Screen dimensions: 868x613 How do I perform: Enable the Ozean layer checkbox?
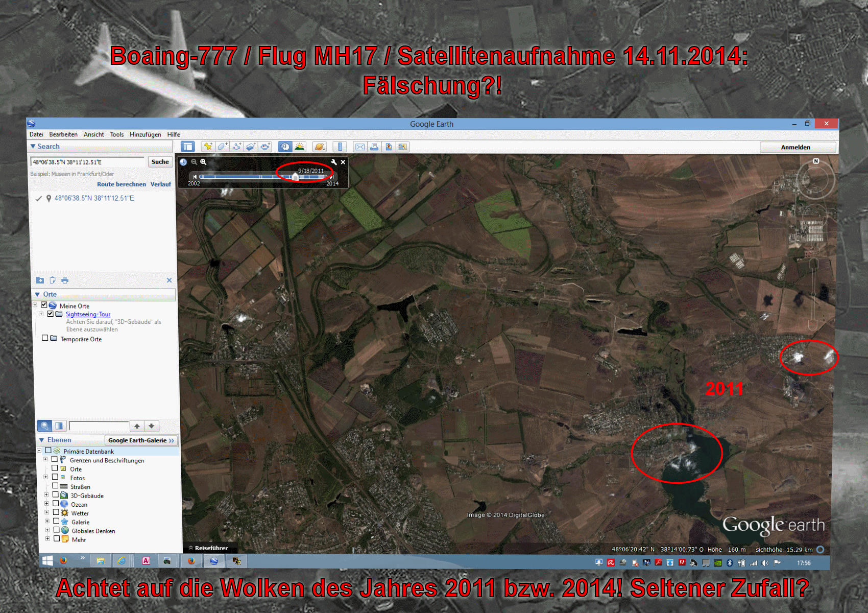[x=56, y=503]
